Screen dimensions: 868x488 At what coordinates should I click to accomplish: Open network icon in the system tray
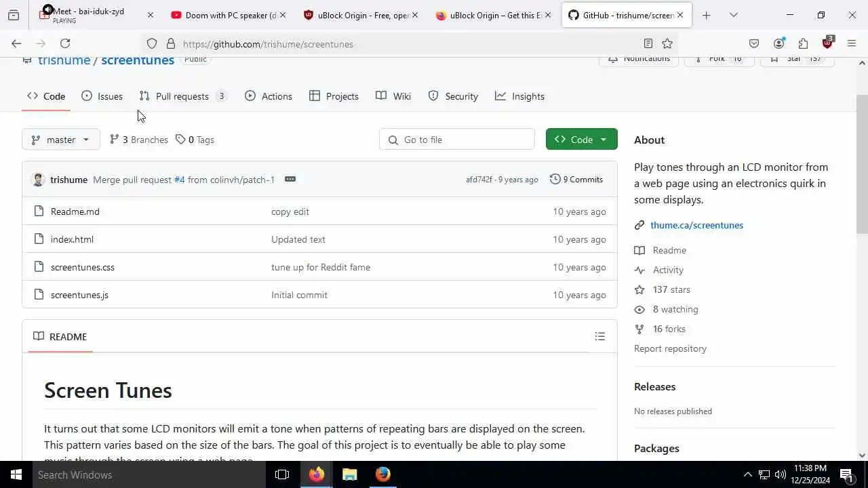click(764, 474)
